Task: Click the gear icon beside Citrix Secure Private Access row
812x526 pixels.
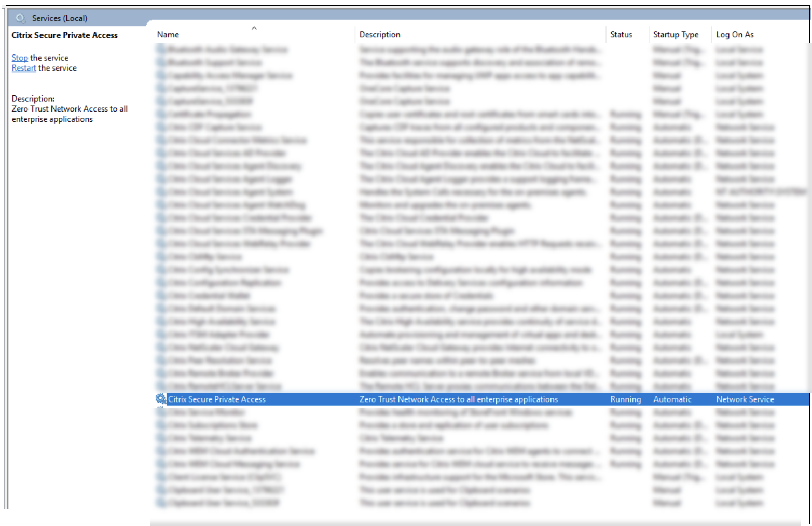Action: [161, 399]
